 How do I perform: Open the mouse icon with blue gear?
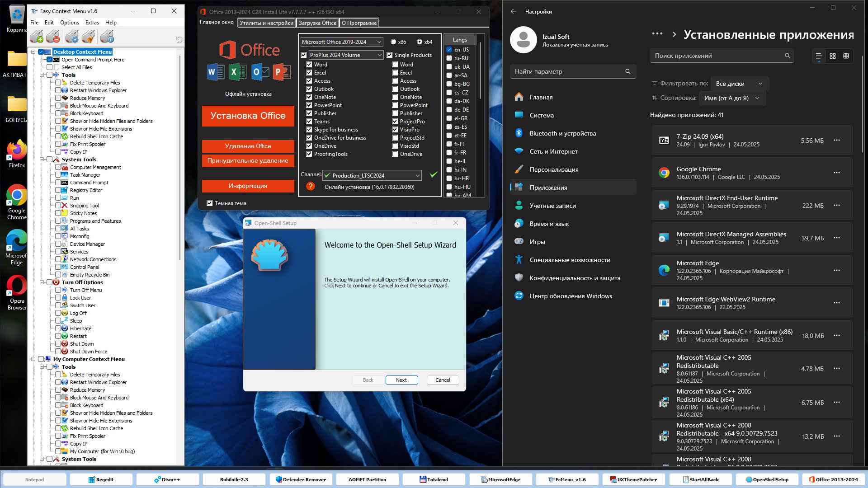click(72, 37)
